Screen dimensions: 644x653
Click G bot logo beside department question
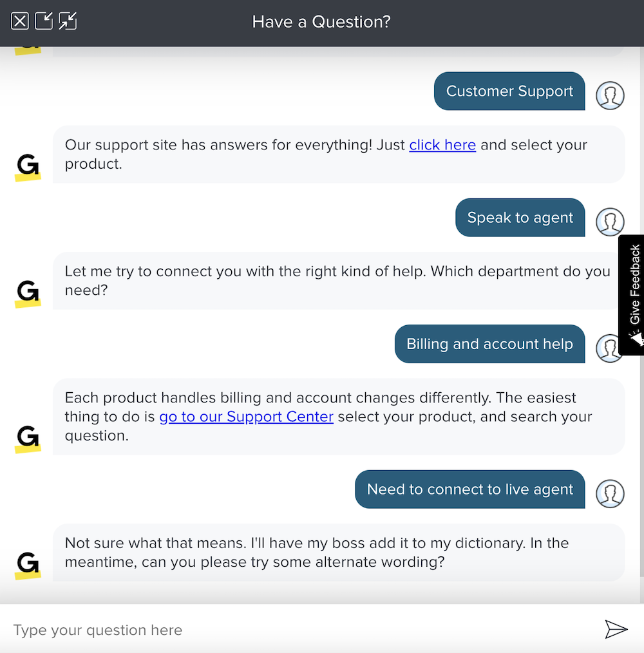[x=28, y=294]
